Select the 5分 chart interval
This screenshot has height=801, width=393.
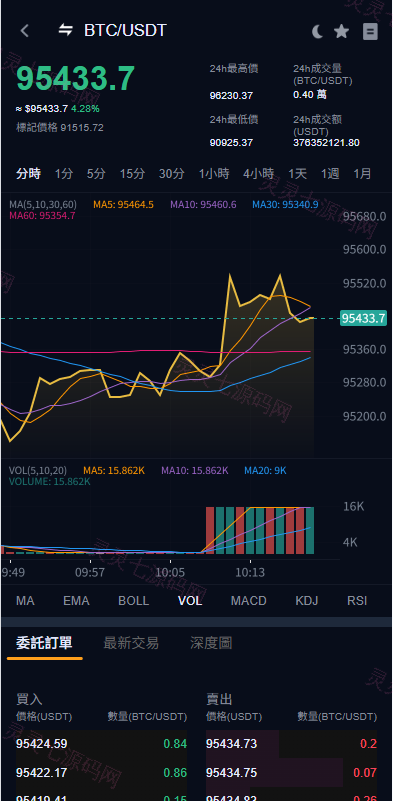[96, 174]
